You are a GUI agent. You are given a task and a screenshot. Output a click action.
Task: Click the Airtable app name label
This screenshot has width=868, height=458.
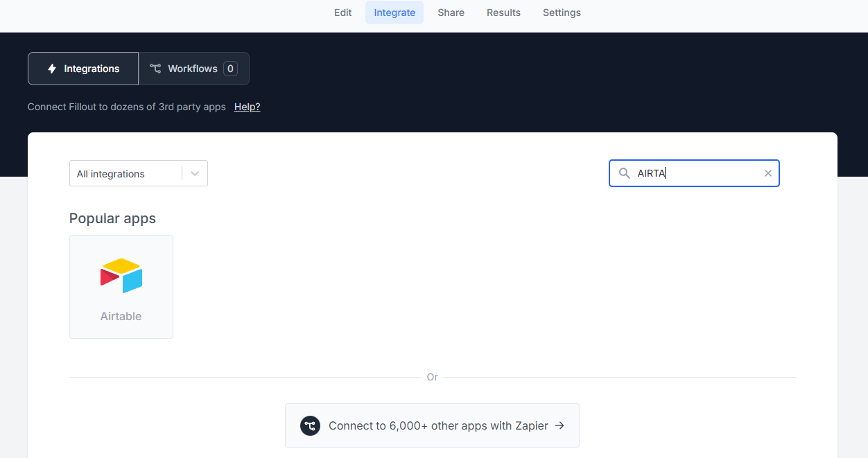click(x=121, y=316)
